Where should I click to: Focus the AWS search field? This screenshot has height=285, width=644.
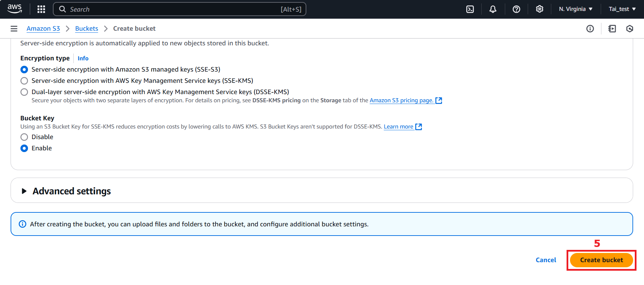[179, 9]
